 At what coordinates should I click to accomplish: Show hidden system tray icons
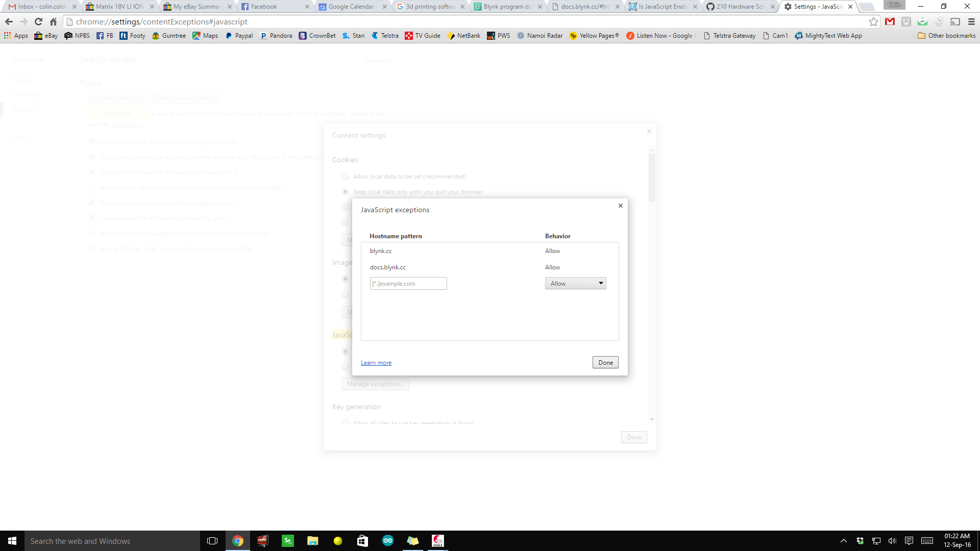(843, 541)
